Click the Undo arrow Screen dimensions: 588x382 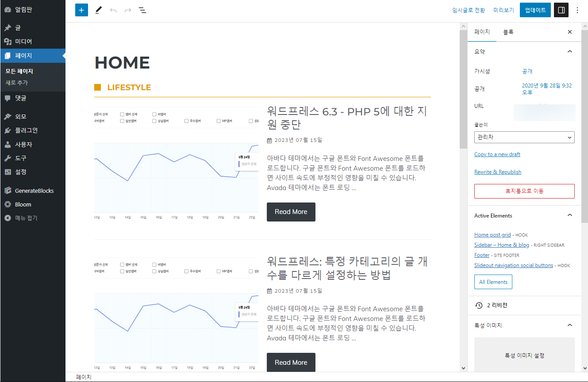click(x=113, y=10)
